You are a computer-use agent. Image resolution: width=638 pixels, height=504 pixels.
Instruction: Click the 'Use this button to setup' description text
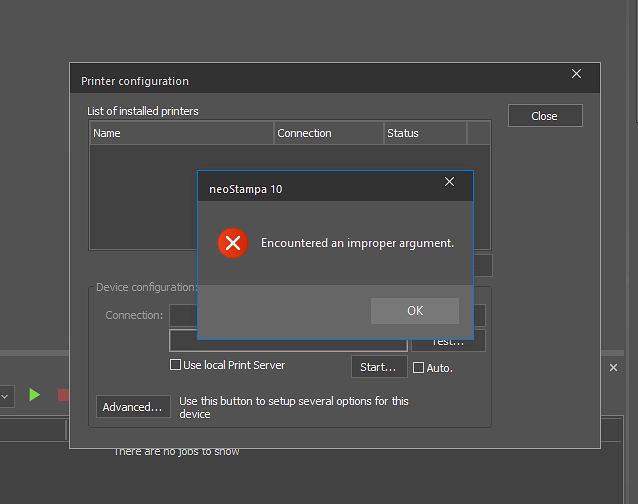click(294, 407)
